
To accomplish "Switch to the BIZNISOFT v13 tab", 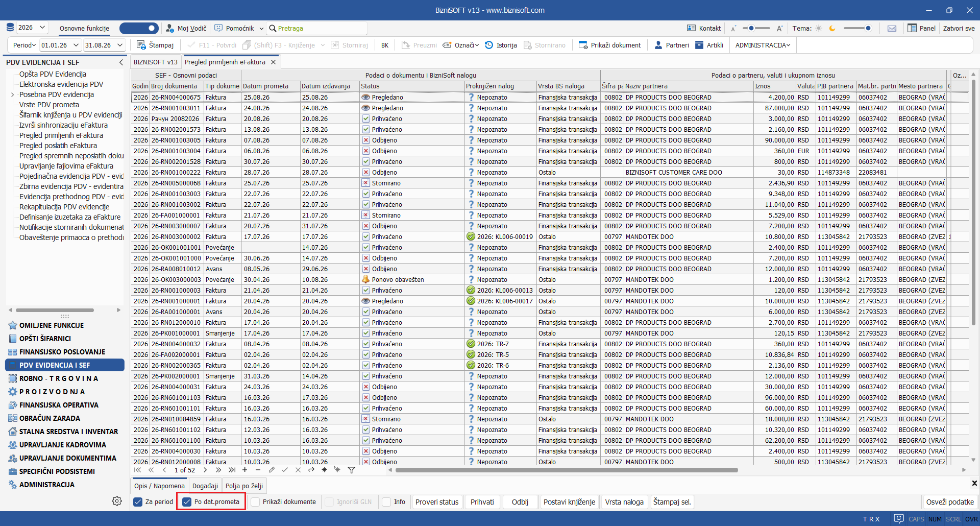I will point(155,62).
